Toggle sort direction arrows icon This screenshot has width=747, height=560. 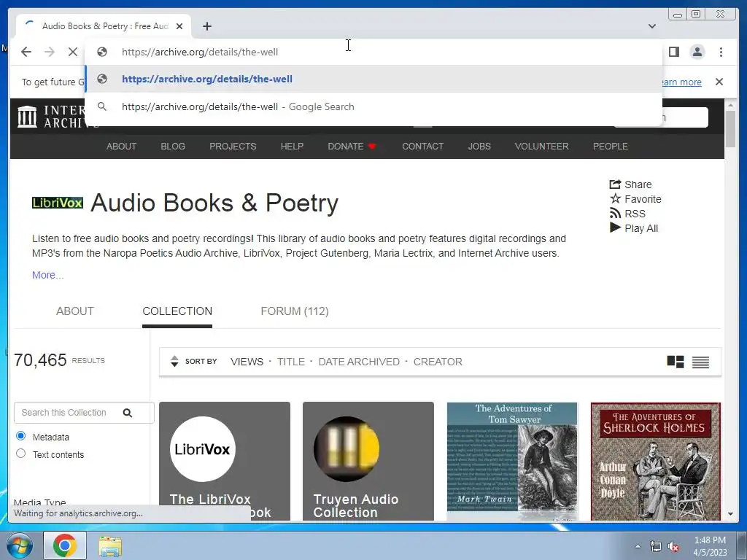174,362
